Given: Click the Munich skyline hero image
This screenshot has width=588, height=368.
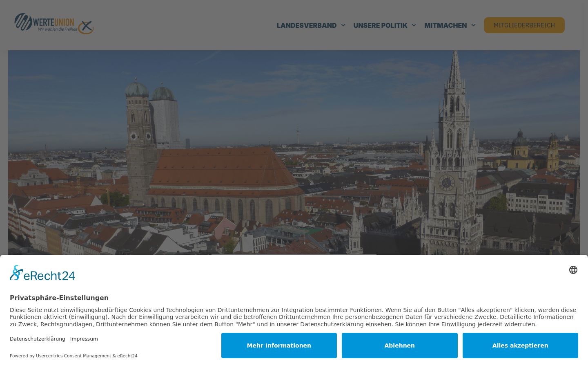Looking at the screenshot, I should pos(294,153).
